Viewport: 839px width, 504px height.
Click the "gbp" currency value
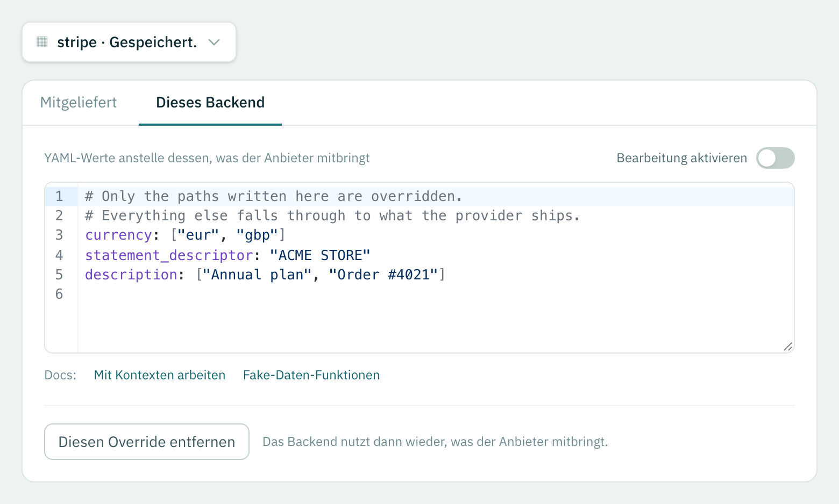(257, 235)
